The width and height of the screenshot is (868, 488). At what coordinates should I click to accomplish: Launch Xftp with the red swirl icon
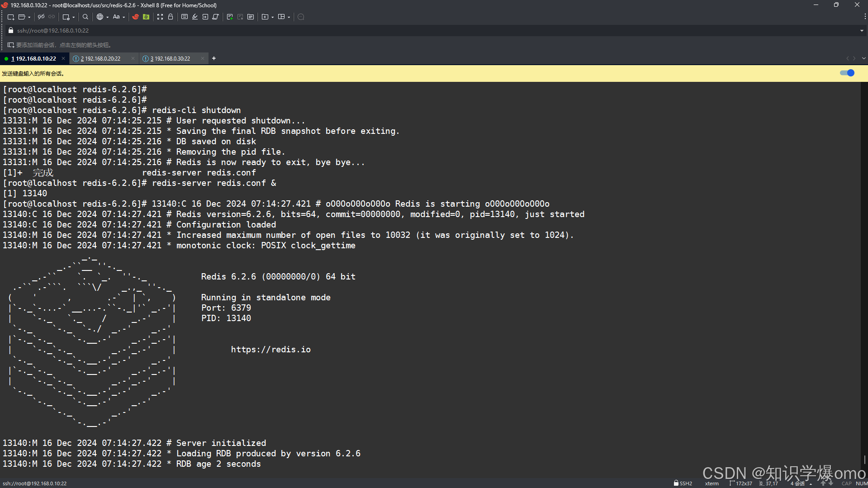(x=135, y=17)
